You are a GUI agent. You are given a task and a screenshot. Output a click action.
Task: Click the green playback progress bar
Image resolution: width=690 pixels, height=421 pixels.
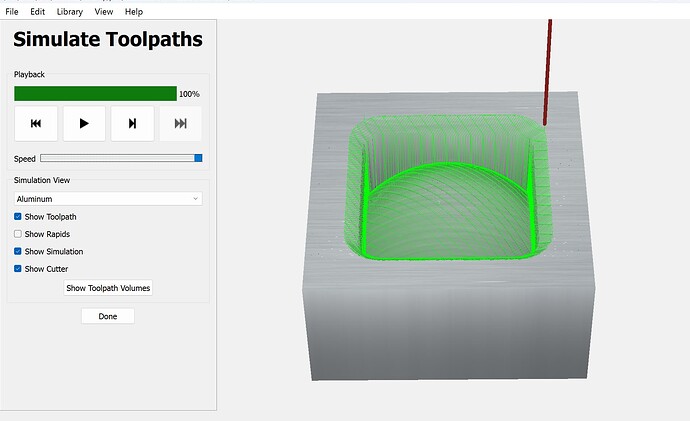pyautogui.click(x=95, y=93)
